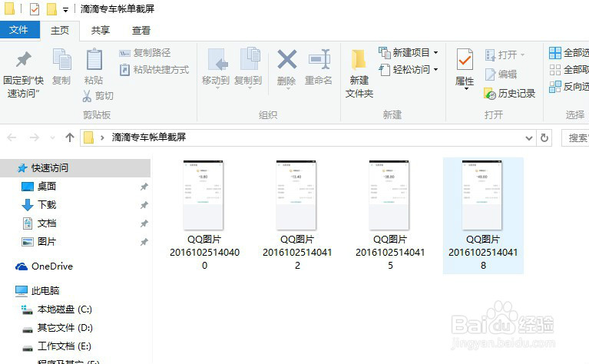This screenshot has height=364, width=589.
Task: Unpin Desktop (桌面) via its pin icon
Action: pyautogui.click(x=144, y=187)
